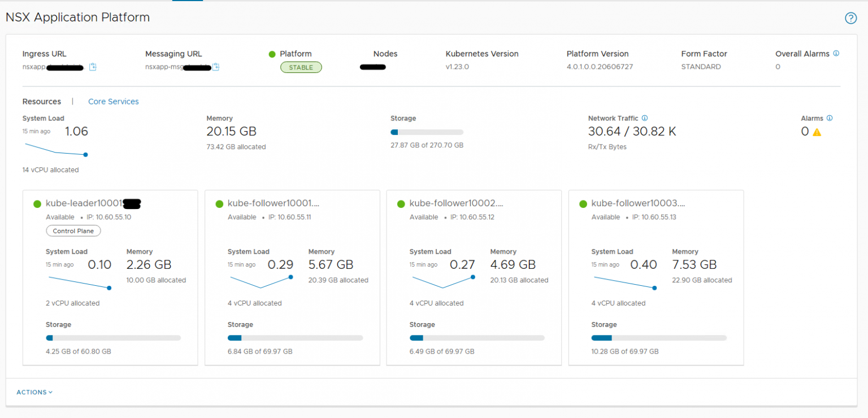This screenshot has height=418, width=868.
Task: Open the Overall Alarms info icon
Action: click(x=836, y=54)
